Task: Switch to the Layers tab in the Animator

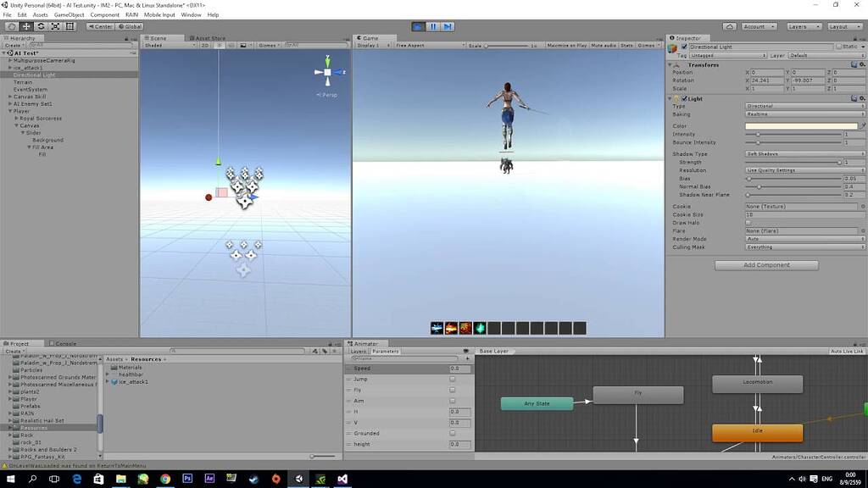Action: coord(359,350)
